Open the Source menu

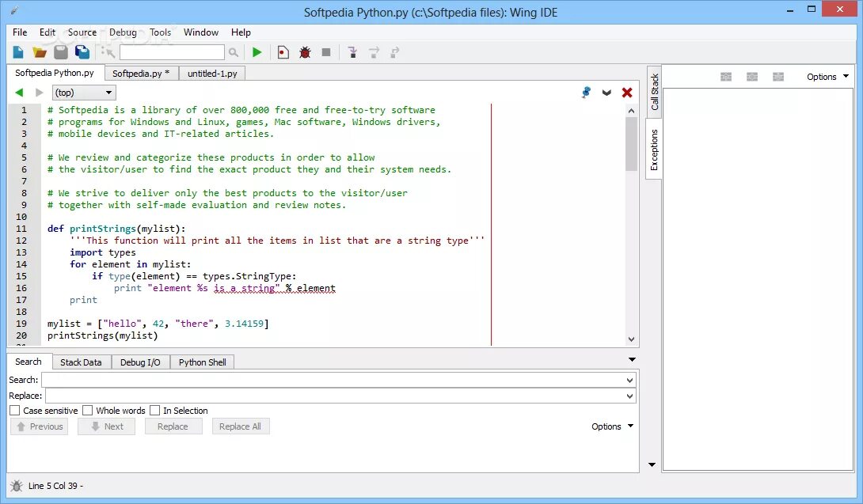[x=82, y=32]
